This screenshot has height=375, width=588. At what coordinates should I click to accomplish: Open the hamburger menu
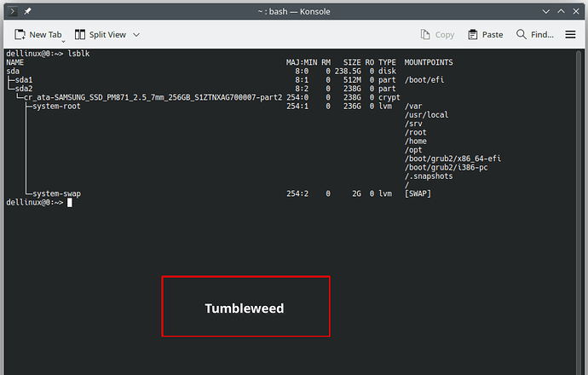[x=571, y=35]
